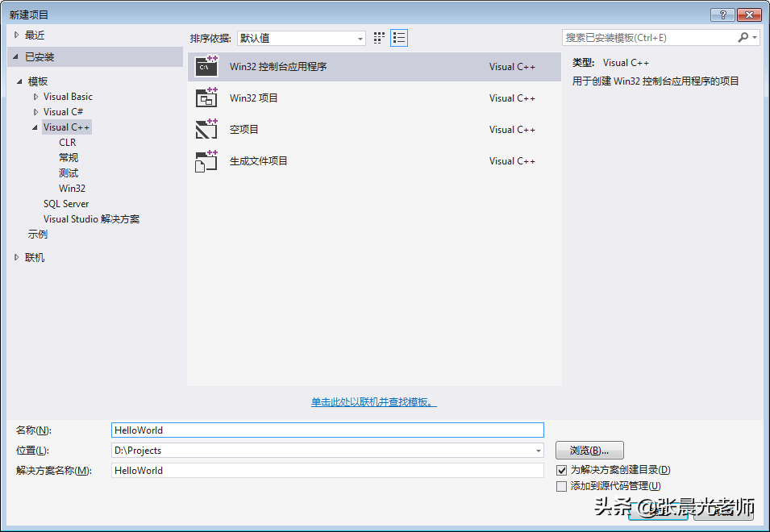Select Visual Studio 解决方案 tree item
This screenshot has height=532, width=770.
click(x=91, y=219)
